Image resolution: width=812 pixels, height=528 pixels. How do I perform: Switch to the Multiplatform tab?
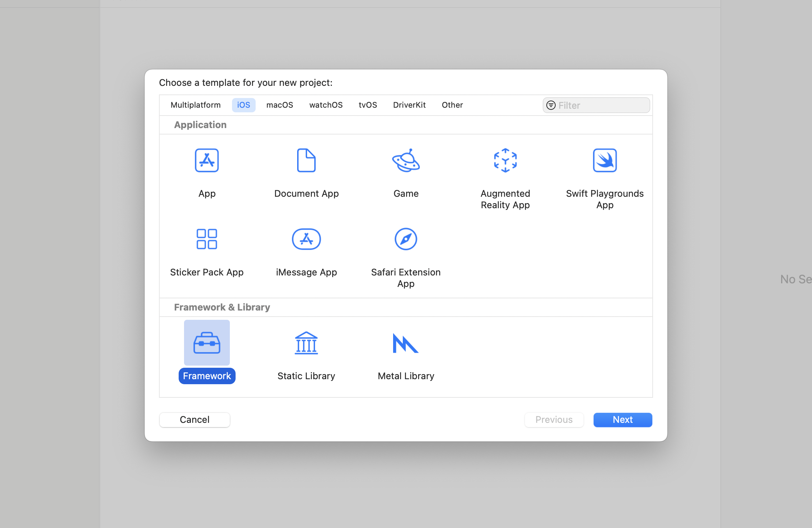click(195, 105)
